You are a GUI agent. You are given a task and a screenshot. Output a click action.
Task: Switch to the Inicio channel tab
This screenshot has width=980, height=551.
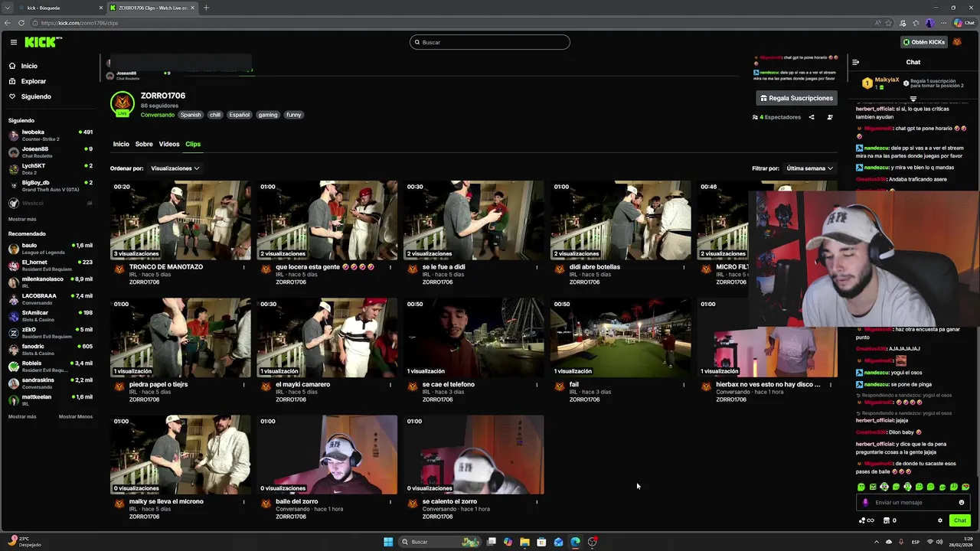(121, 144)
